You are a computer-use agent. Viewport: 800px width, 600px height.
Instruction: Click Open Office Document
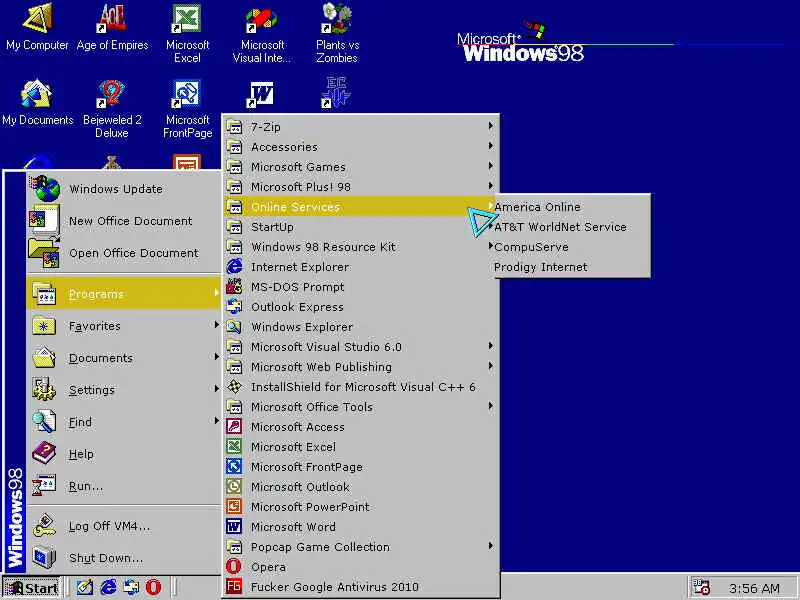[124, 253]
